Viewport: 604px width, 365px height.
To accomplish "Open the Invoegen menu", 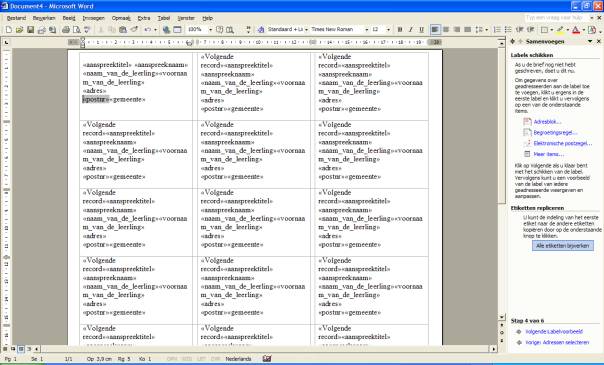I will click(x=94, y=18).
